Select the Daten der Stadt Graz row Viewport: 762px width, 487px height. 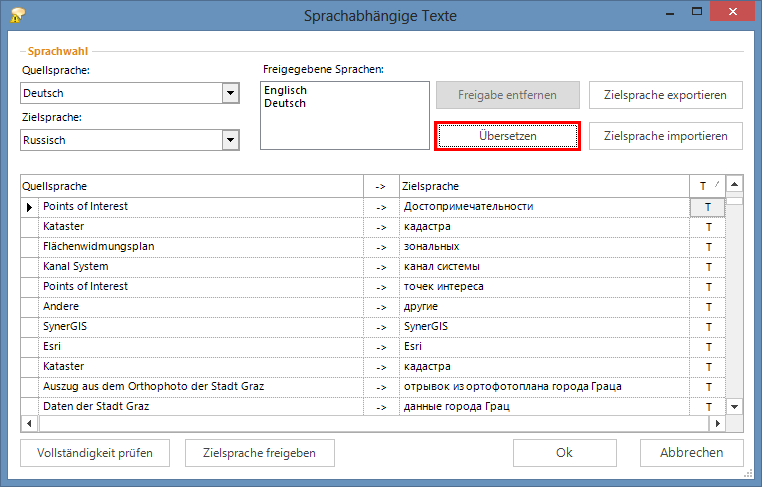tap(200, 406)
